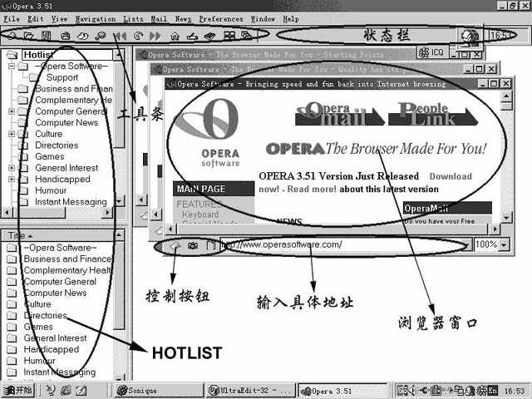Click the Tile windows toolbar icon

click(229, 35)
